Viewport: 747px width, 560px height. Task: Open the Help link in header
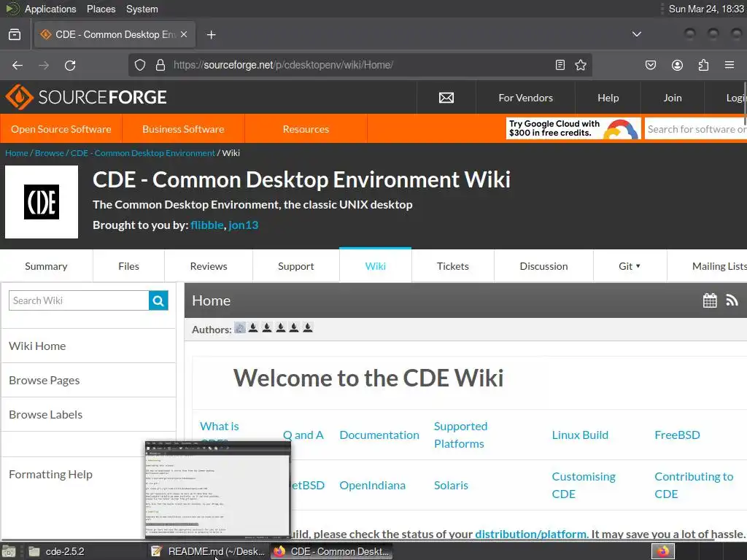(608, 98)
